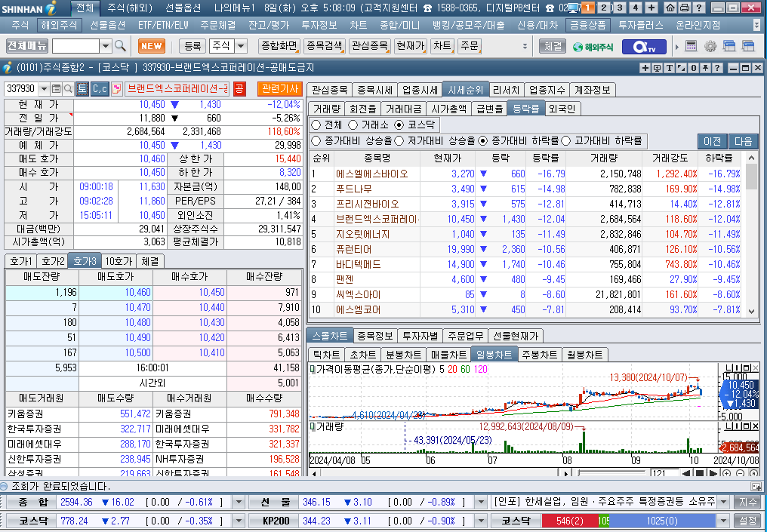767x532 pixels.
Task: Select the 코스닥 market radio button
Action: tap(399, 125)
